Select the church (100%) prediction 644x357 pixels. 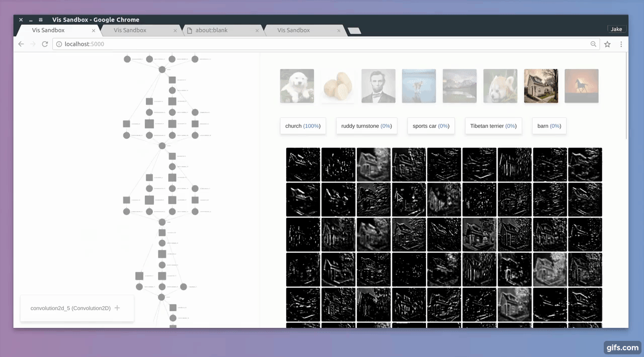(x=302, y=126)
